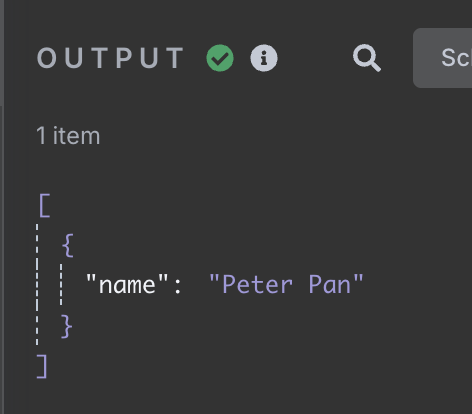Click the closing curly brace
Image resolution: width=472 pixels, height=414 pixels.
pos(67,326)
